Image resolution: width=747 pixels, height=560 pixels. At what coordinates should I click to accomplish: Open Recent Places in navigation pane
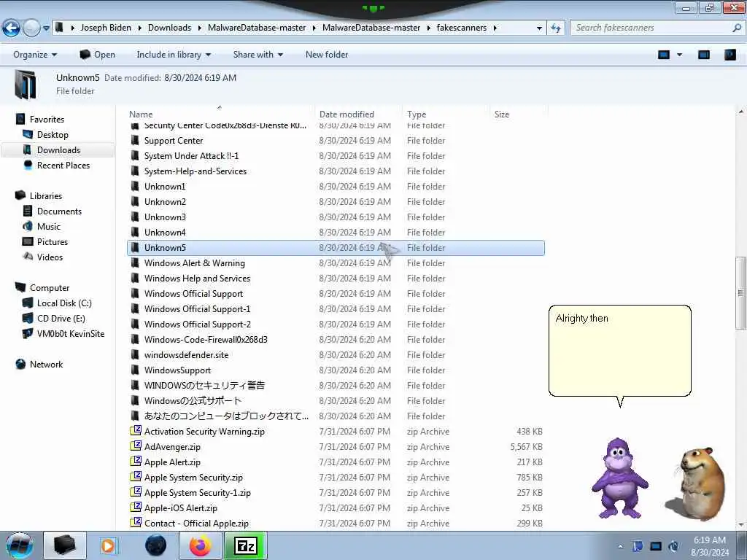[63, 166]
